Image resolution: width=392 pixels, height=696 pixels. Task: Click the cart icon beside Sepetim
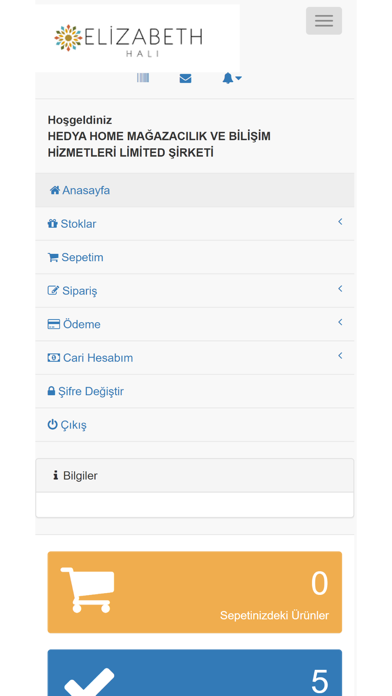(53, 257)
